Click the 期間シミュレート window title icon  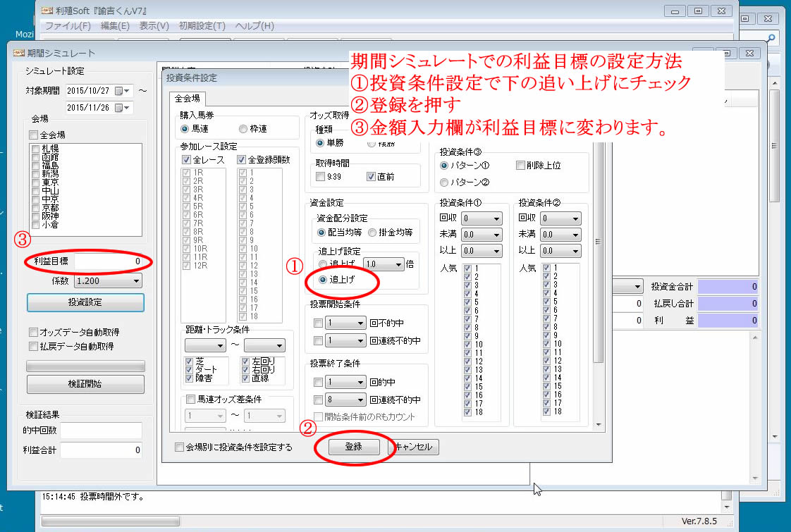click(18, 53)
